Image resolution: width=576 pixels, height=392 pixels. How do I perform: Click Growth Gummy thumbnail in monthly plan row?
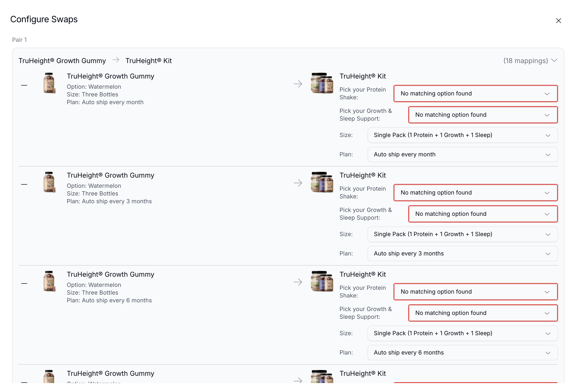tap(49, 83)
